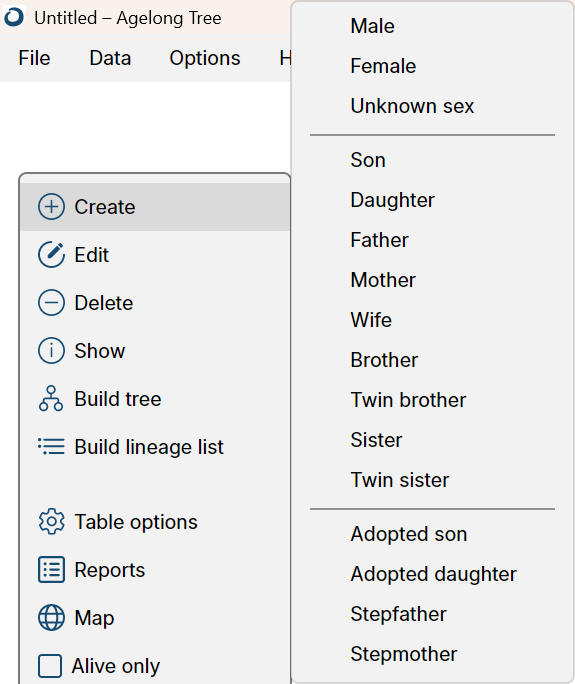Click the Agelong Tree app logo

click(14, 17)
